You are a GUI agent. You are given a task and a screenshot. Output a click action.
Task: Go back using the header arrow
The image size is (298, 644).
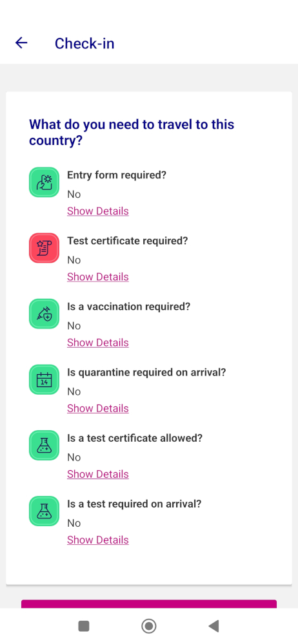click(21, 43)
